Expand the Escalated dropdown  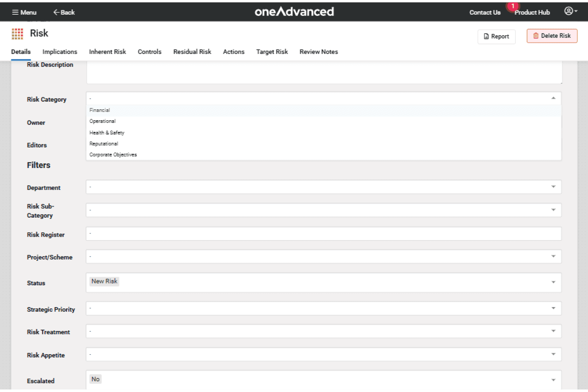(553, 380)
